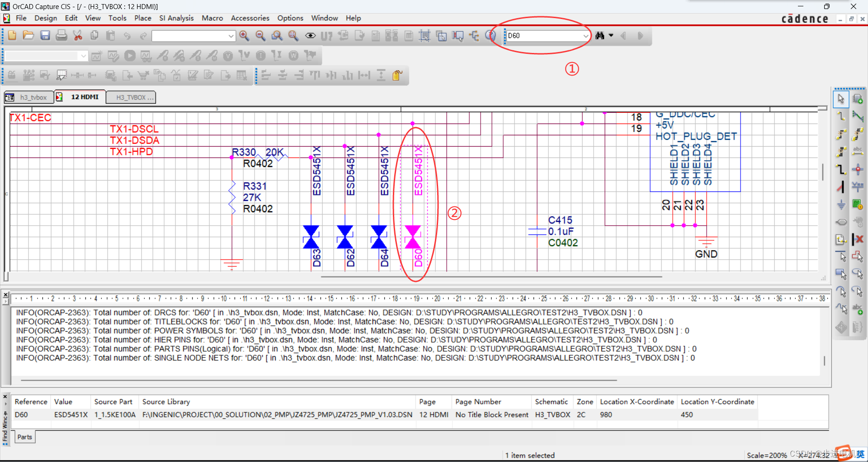Switch to the H3_TVBOX ... tab
This screenshot has height=462, width=868.
[x=131, y=97]
